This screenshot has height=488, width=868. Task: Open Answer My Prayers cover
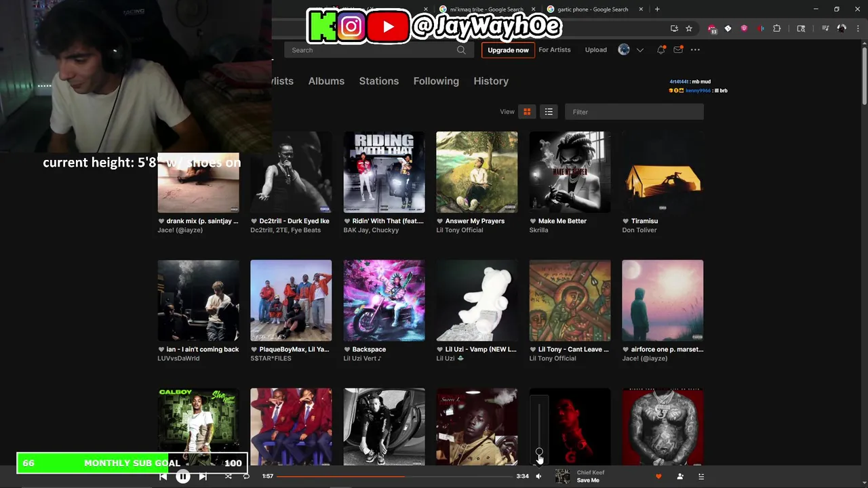coord(477,172)
